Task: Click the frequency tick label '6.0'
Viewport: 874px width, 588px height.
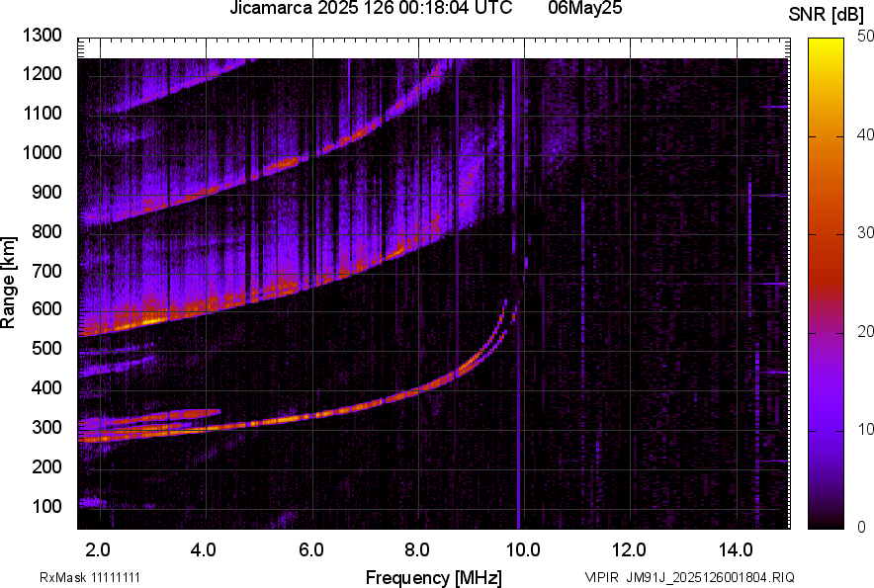Action: (x=311, y=550)
